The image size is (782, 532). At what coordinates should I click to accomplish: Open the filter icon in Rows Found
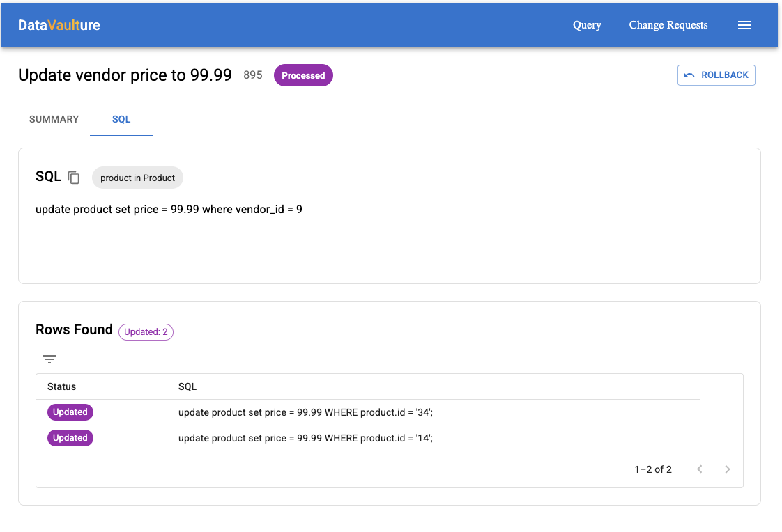click(x=49, y=359)
